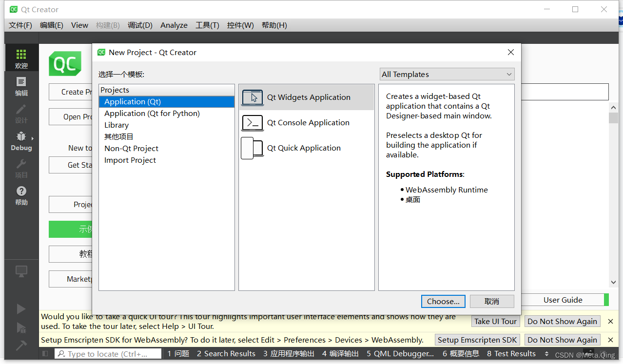This screenshot has width=623, height=364.
Task: Open the View menu
Action: (79, 25)
